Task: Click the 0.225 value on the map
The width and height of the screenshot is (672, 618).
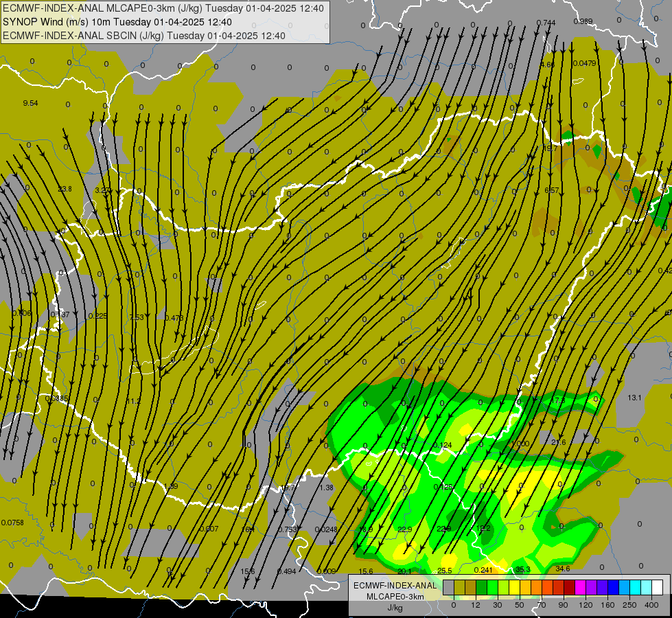Action: click(97, 316)
